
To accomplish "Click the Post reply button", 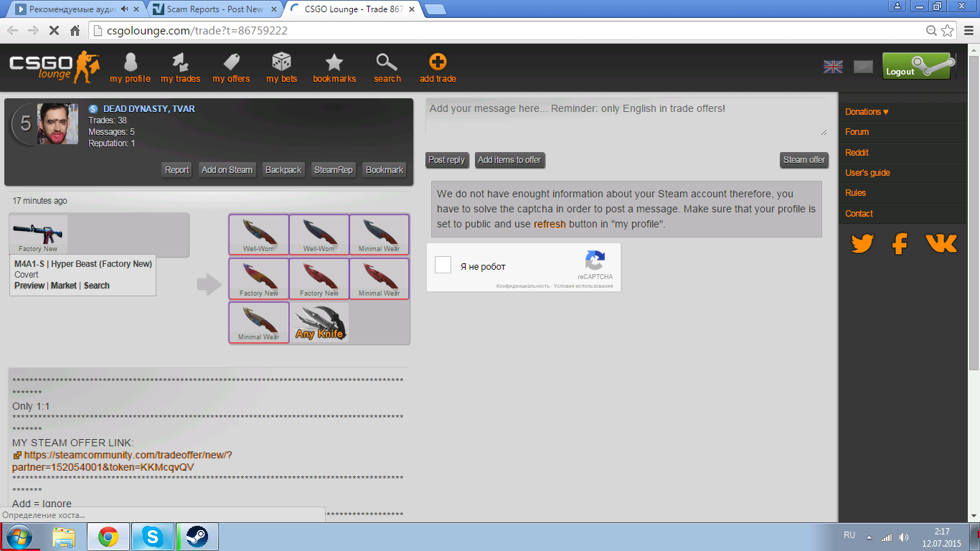I will pos(446,160).
